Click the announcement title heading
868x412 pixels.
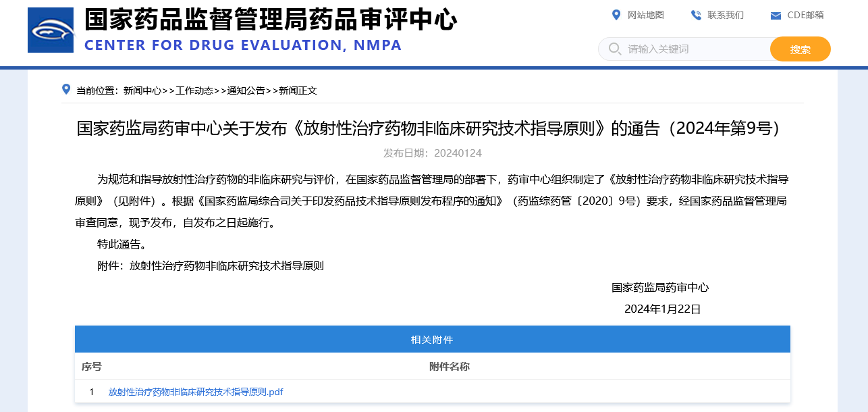click(x=433, y=128)
